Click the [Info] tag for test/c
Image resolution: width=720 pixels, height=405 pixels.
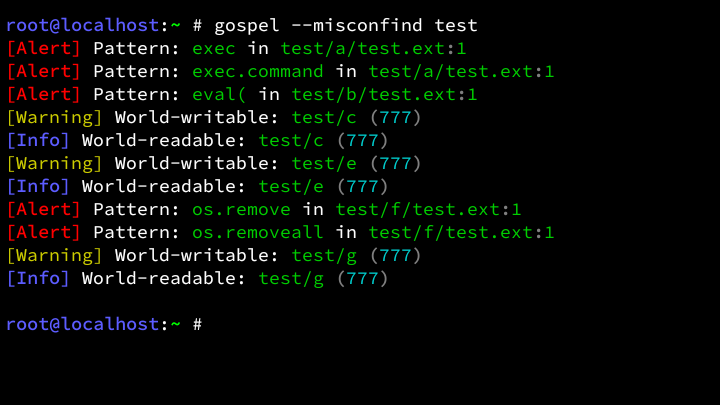[38, 141]
